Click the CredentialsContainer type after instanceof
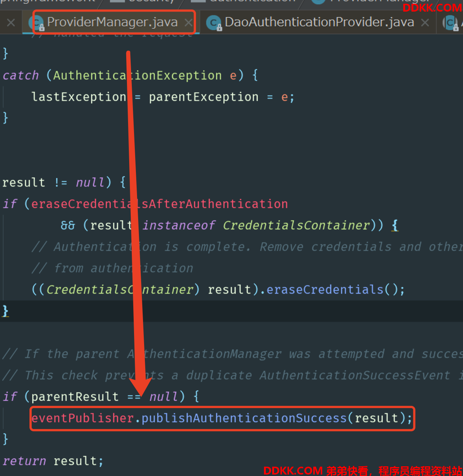 click(x=296, y=225)
